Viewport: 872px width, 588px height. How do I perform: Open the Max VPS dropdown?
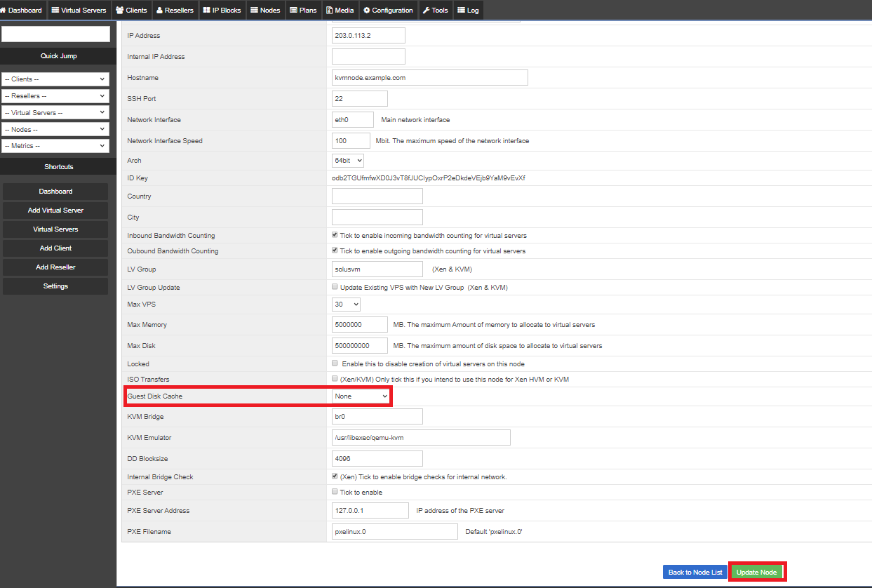[347, 305]
